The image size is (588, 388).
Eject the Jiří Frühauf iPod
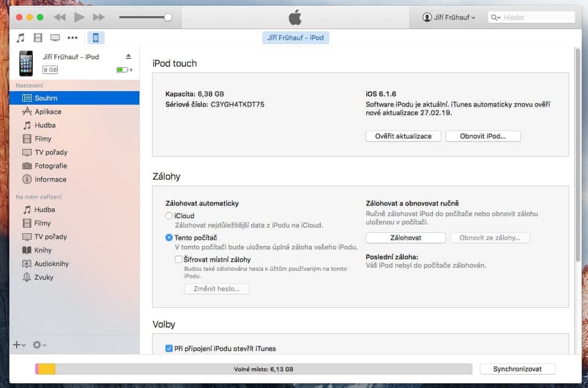[x=128, y=56]
